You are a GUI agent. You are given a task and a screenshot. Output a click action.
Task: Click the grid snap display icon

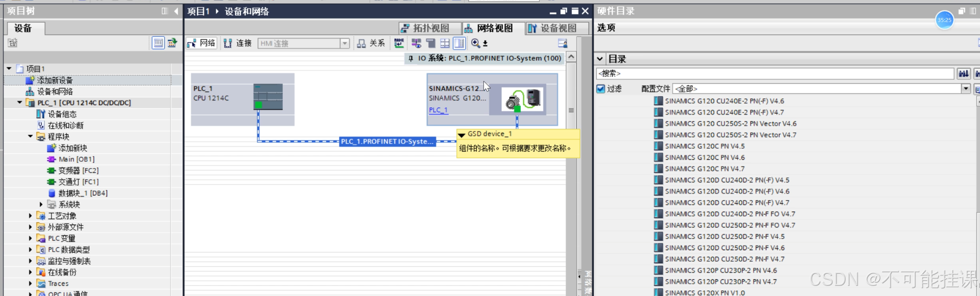coord(445,43)
